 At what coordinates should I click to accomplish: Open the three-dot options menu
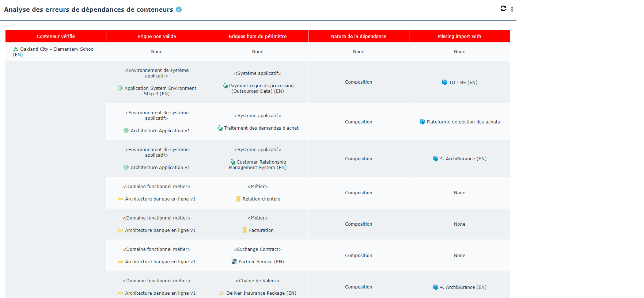pyautogui.click(x=512, y=9)
